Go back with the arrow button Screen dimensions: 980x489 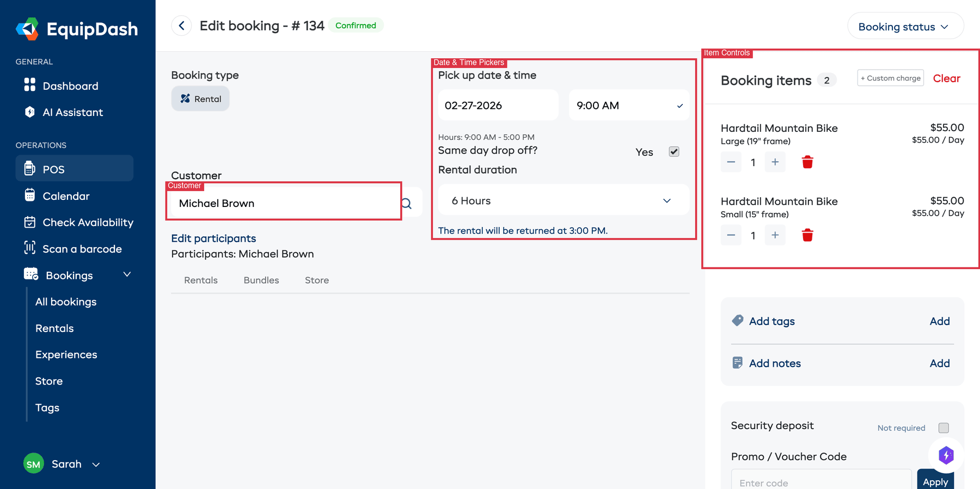coord(181,26)
